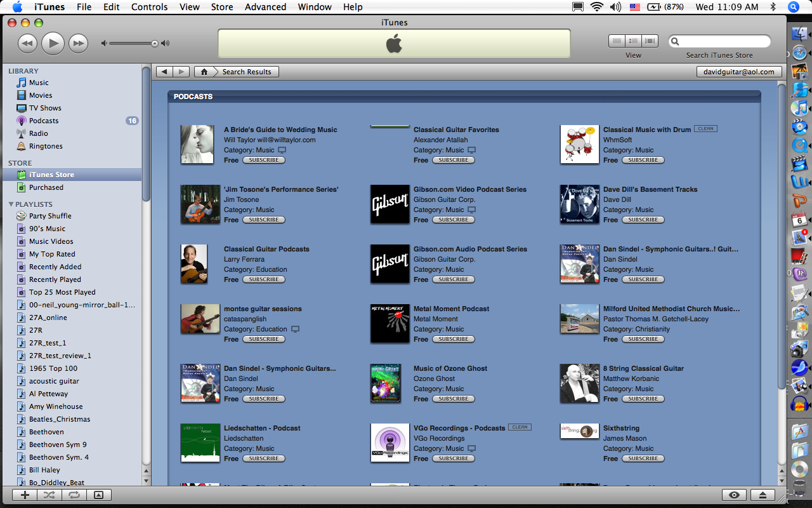Click the system volume menu icon
This screenshot has width=812, height=508.
tap(615, 7)
